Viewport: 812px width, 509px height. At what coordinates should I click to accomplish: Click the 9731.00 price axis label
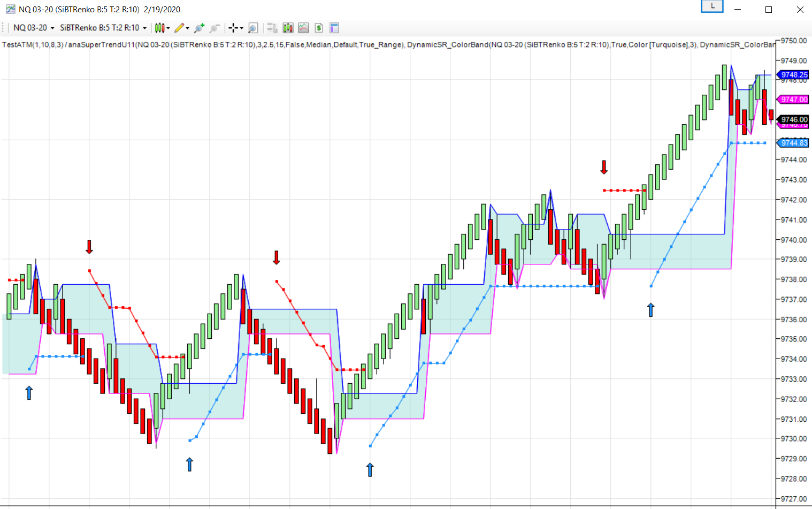tap(794, 419)
